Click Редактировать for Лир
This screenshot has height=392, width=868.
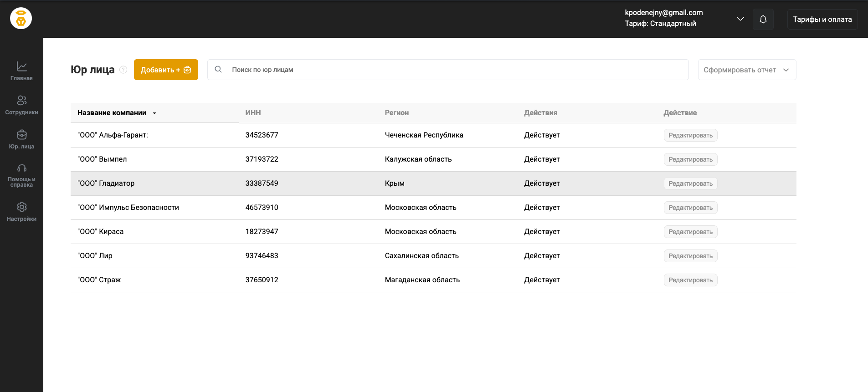690,256
